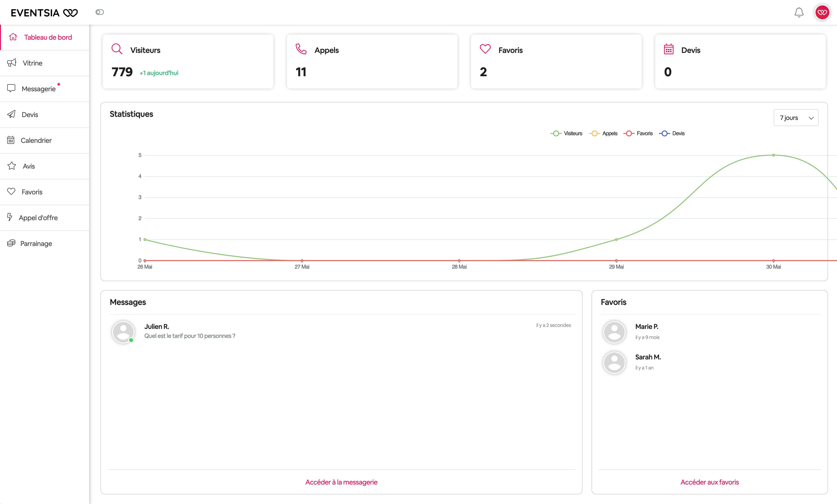
Task: Click the star Avis icon
Action: click(x=12, y=166)
